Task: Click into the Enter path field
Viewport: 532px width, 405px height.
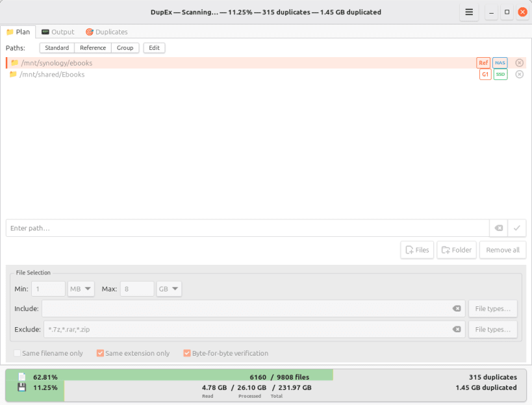Action: coord(247,228)
